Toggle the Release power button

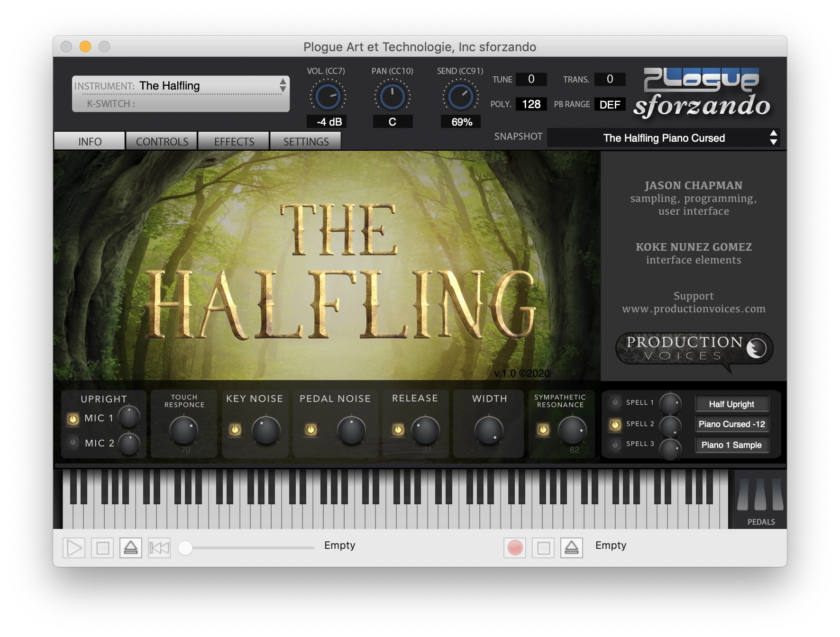398,429
